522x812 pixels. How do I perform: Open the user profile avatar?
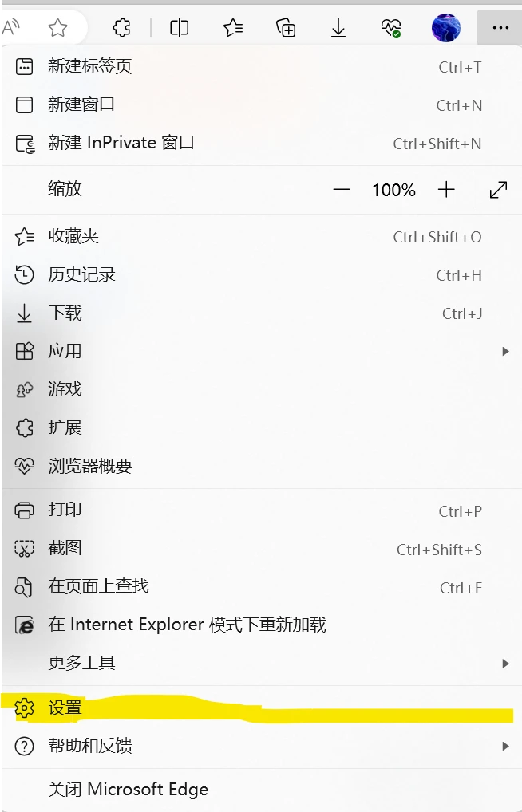coord(446,27)
